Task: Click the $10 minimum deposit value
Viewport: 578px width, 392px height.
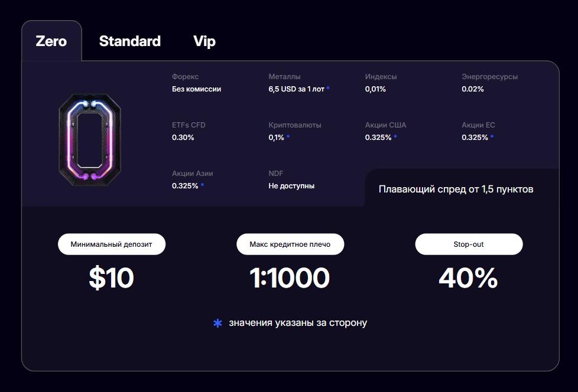Action: coord(112,278)
